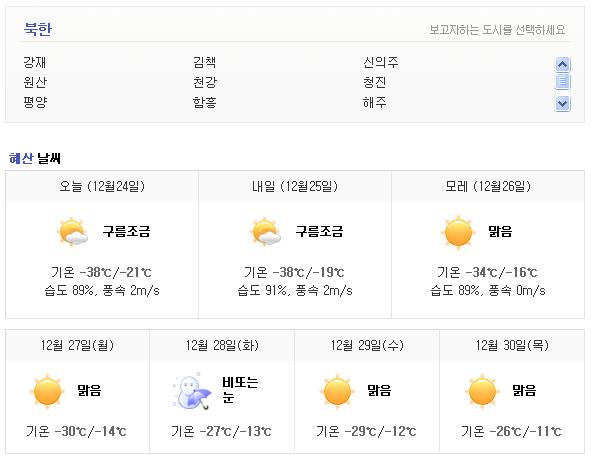Click tomorrow's partly cloudy weather icon

coord(266,232)
